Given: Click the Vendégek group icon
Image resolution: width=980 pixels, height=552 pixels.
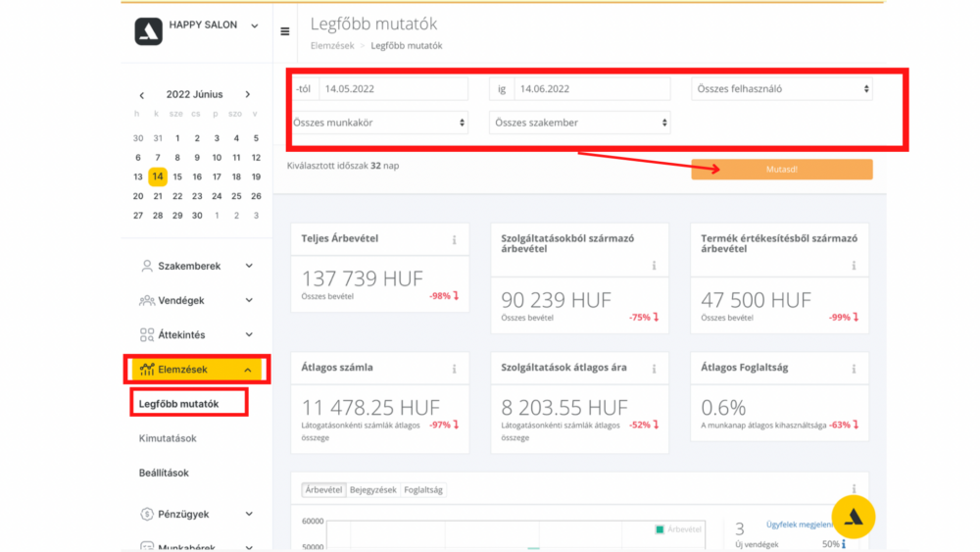Looking at the screenshot, I should click(147, 301).
